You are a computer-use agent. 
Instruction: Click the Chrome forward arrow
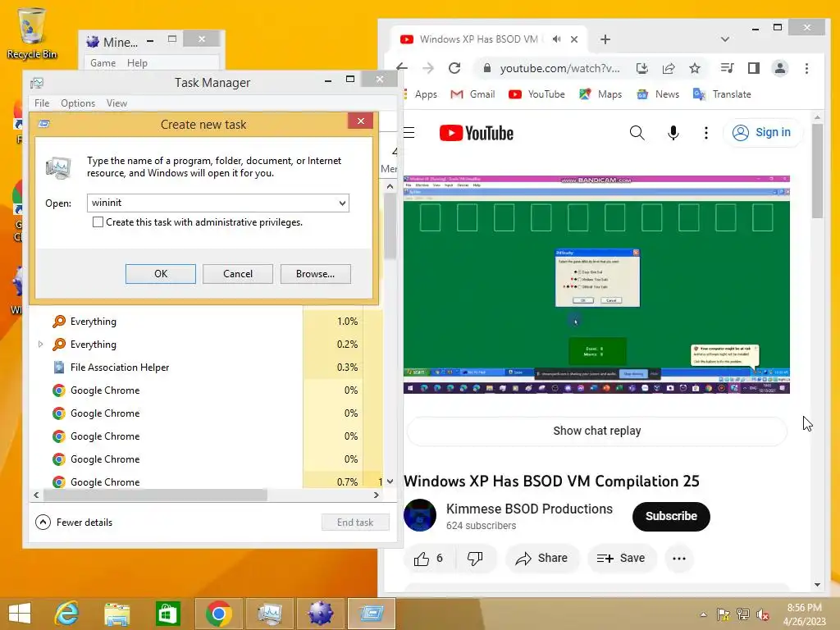pyautogui.click(x=428, y=68)
